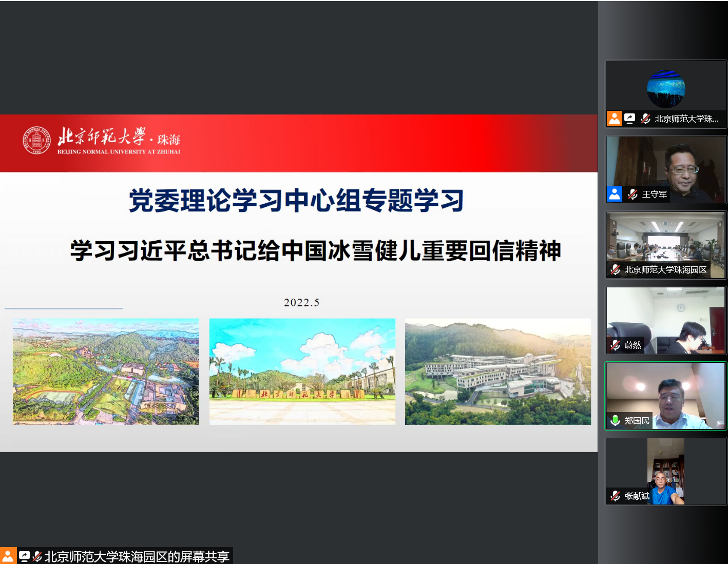Click muted microphone icon next to 蔚然
Image resolution: width=728 pixels, height=564 pixels.
click(x=615, y=345)
